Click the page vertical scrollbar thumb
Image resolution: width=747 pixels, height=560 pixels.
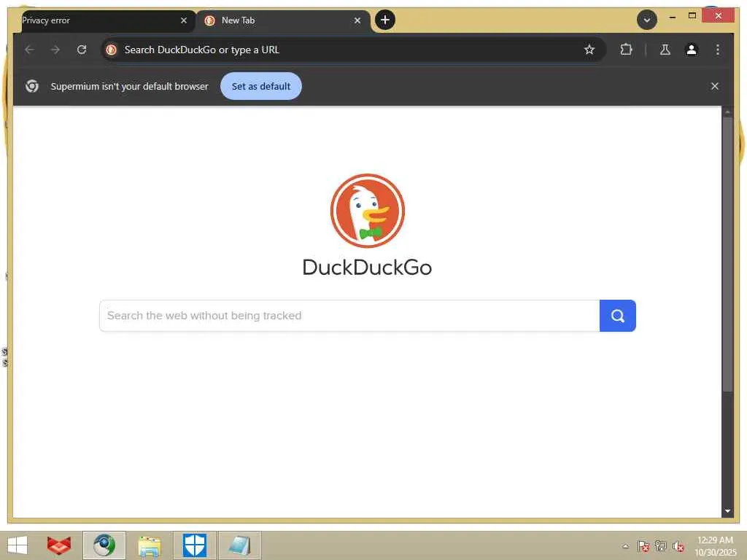click(727, 254)
